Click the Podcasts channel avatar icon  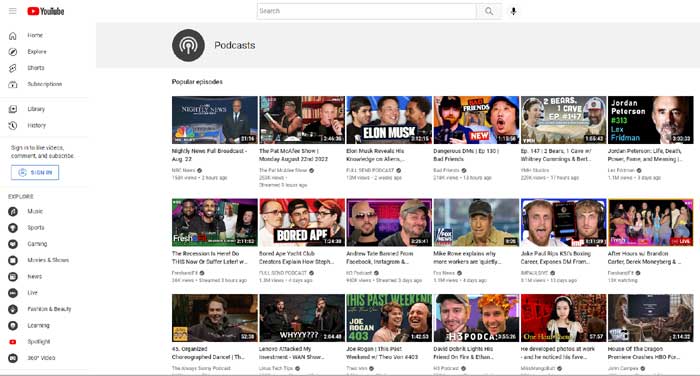point(188,45)
